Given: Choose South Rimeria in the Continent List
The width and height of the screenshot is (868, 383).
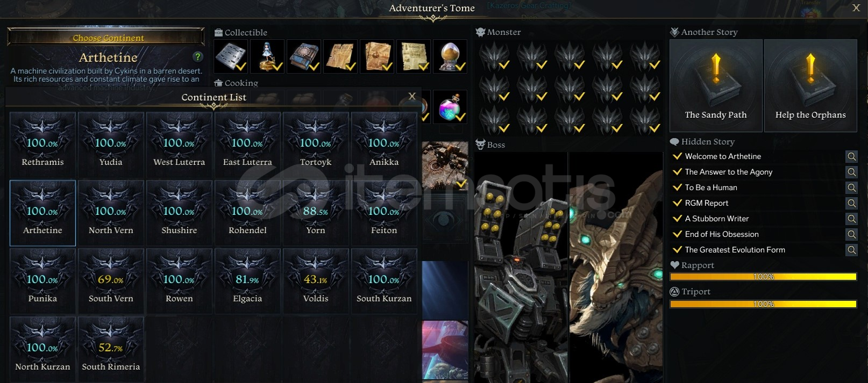Looking at the screenshot, I should (111, 349).
